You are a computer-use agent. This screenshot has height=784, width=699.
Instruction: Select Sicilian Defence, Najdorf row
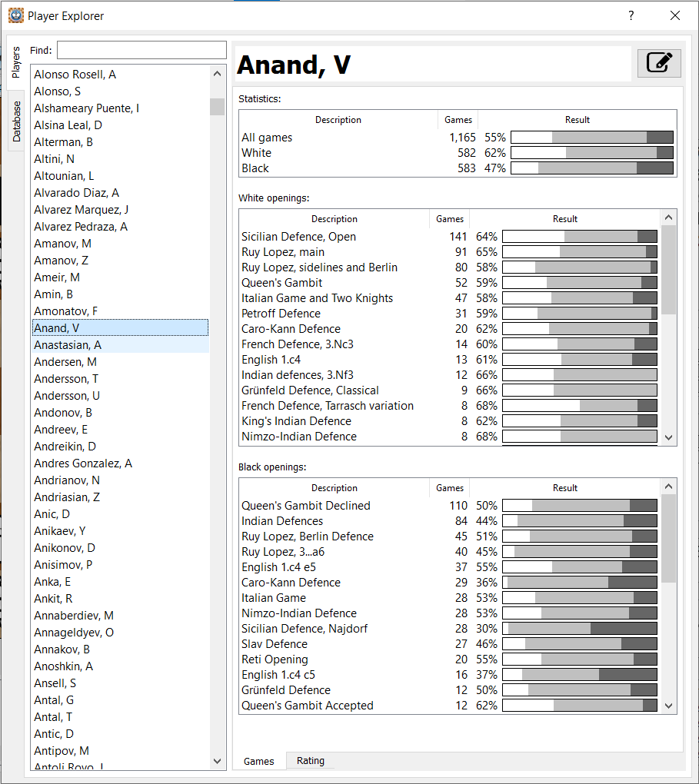point(305,629)
